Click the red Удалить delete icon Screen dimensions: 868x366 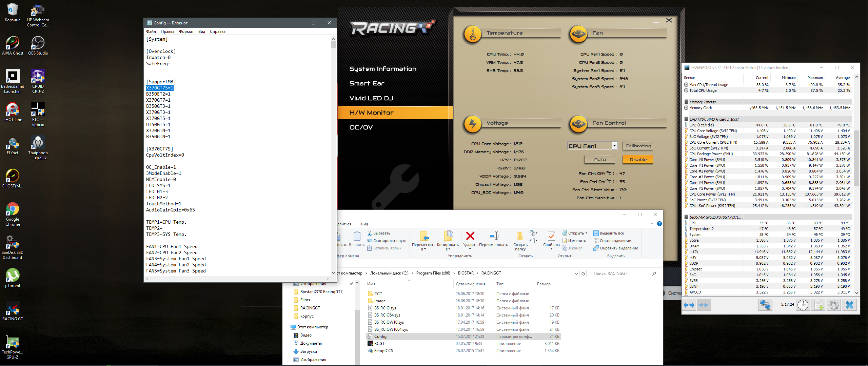(x=470, y=236)
